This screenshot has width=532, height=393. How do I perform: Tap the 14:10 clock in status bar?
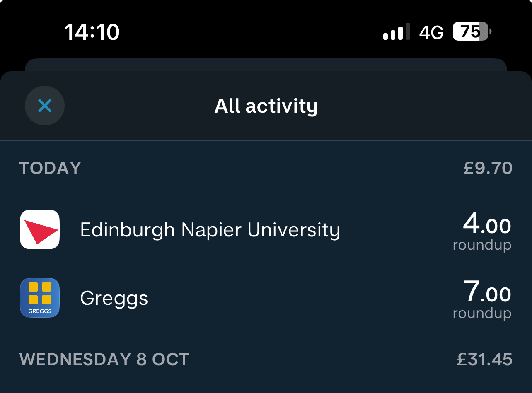[92, 32]
